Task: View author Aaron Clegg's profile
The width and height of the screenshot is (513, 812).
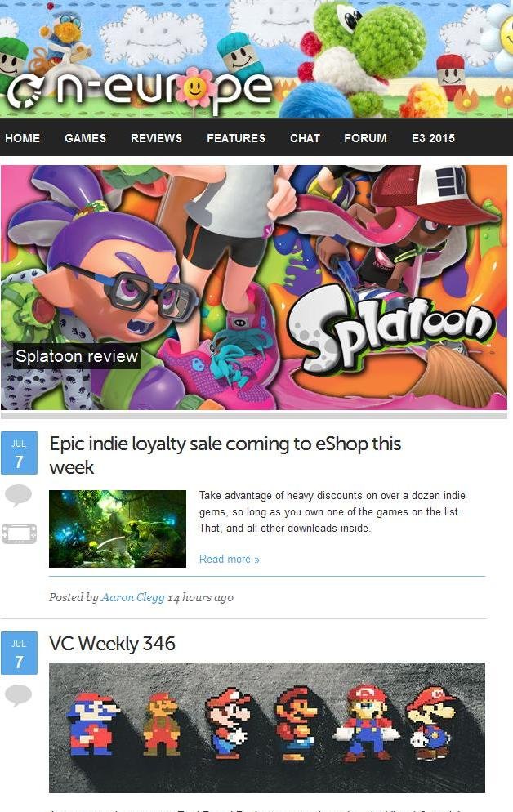Action: pos(132,597)
